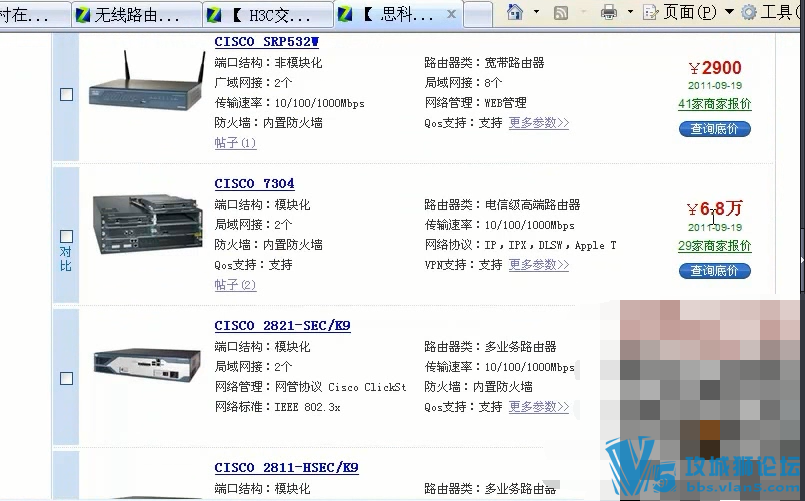805x501 pixels.
Task: Switch to the leftmost 村在 tab
Action: [x=34, y=15]
